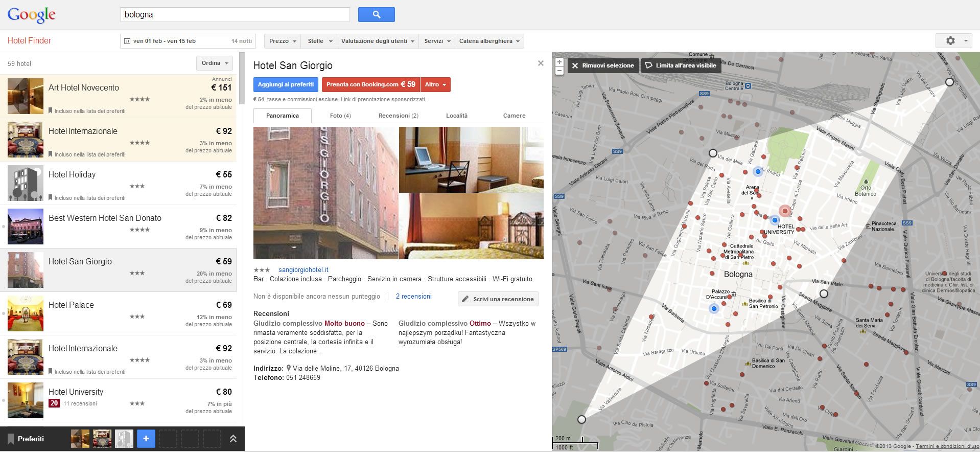Screen dimensions: 980x452
Task: Click the Scrivi una recensione pencil button
Action: click(498, 299)
